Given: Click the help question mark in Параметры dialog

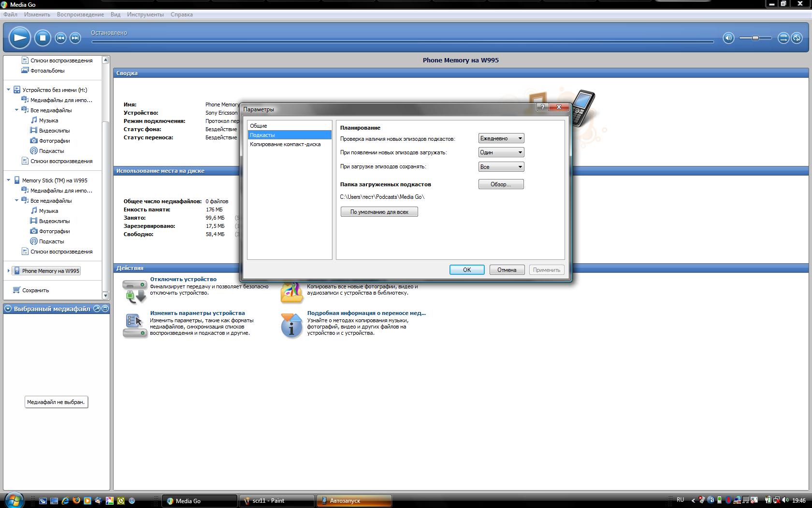Looking at the screenshot, I should [542, 107].
